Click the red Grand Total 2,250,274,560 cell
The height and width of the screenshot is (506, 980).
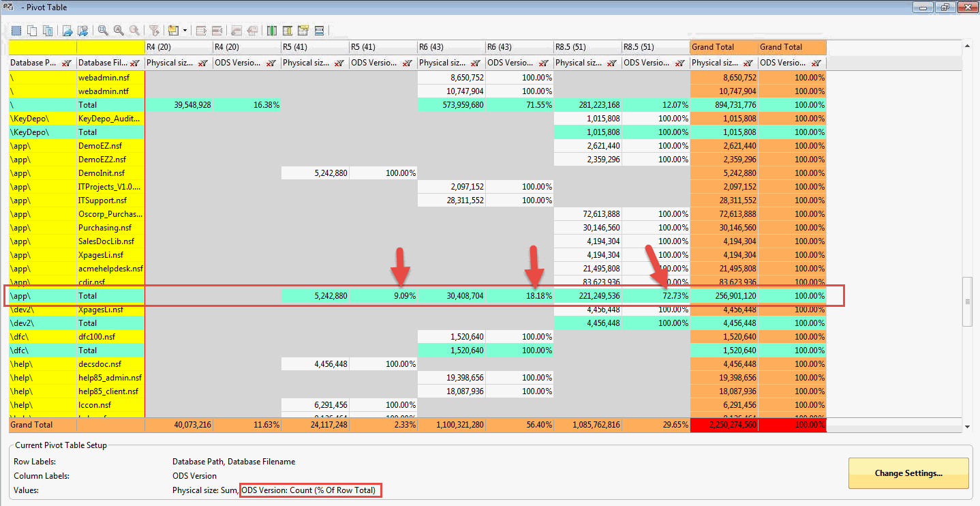[x=724, y=425]
